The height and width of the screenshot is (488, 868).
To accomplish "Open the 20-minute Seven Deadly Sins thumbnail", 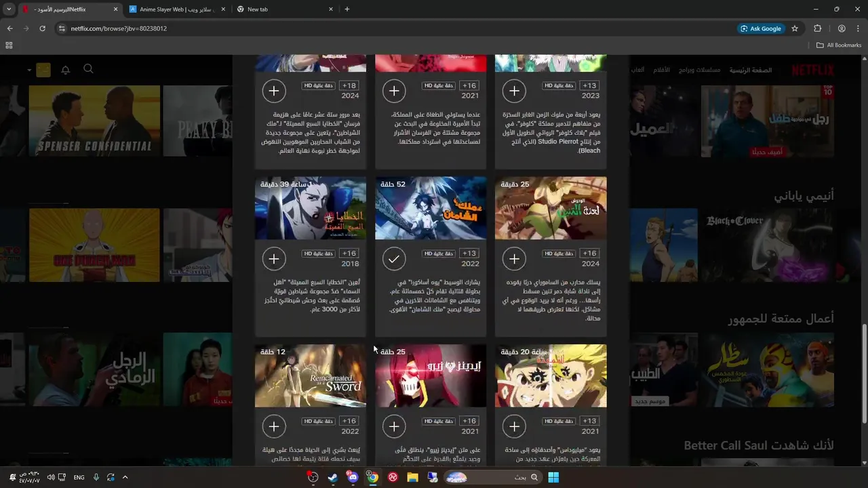I will pyautogui.click(x=551, y=375).
